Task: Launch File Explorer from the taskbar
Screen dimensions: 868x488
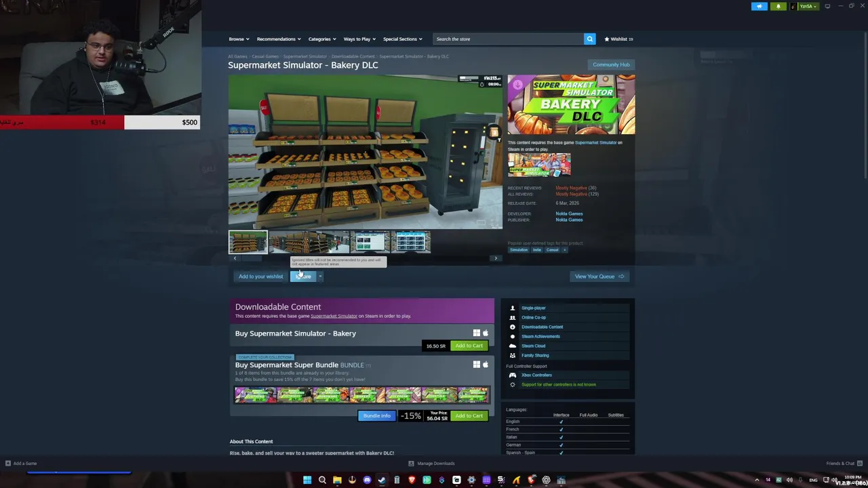Action: (x=337, y=480)
